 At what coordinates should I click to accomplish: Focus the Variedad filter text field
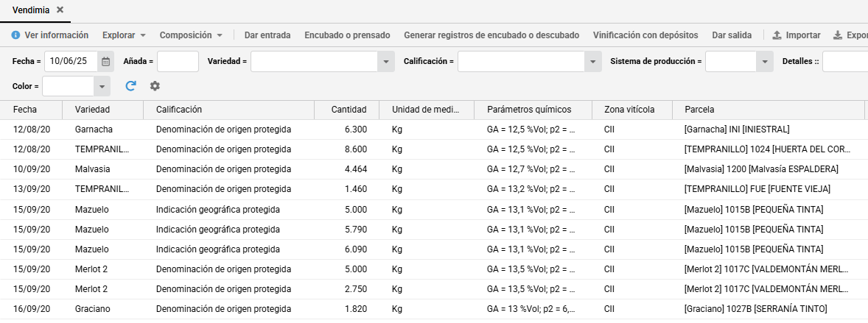[x=314, y=61]
